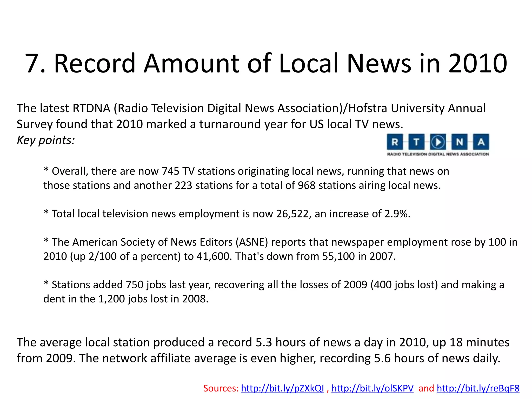
Task: Open the bit.ly/pZXkQI source link
Action: (282, 388)
